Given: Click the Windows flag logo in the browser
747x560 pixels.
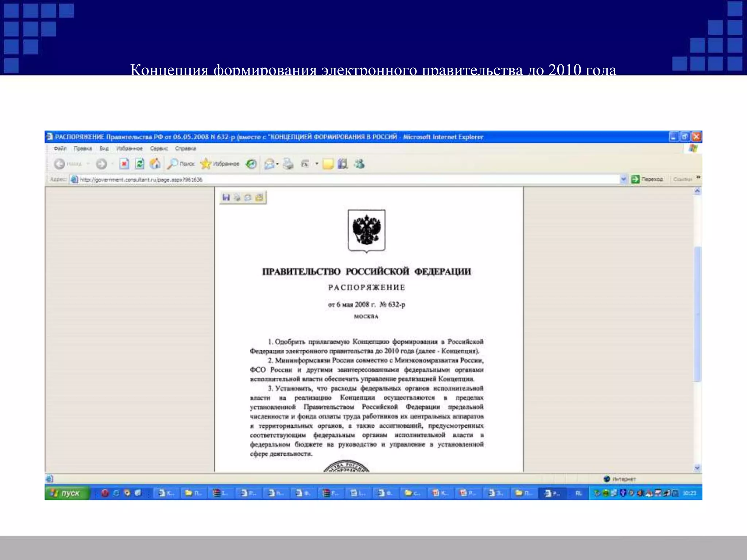Looking at the screenshot, I should point(693,148).
